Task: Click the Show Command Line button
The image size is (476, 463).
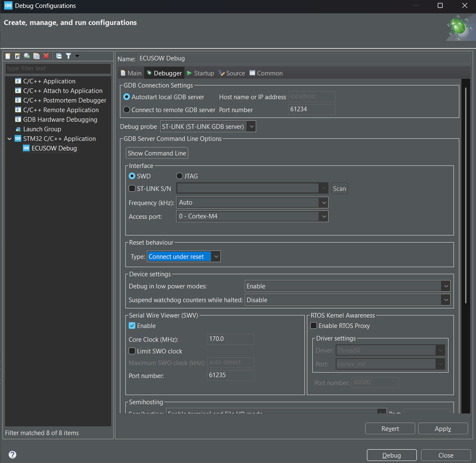Action: pos(157,153)
